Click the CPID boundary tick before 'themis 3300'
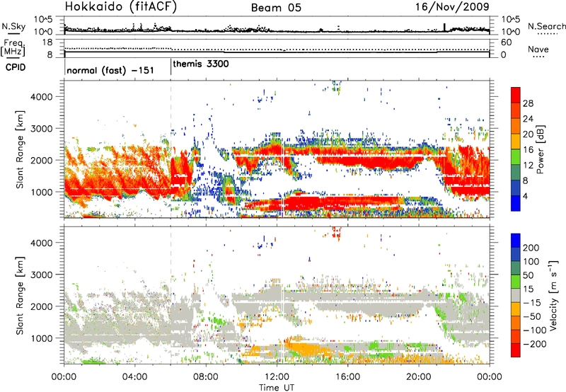This screenshot has height=392, width=566. tap(171, 67)
